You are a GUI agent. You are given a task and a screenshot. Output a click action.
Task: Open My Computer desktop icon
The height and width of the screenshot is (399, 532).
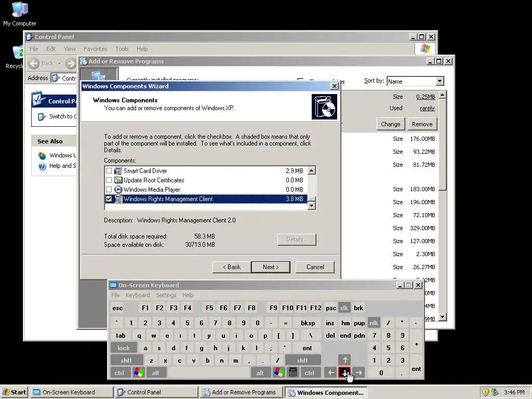pos(20,9)
